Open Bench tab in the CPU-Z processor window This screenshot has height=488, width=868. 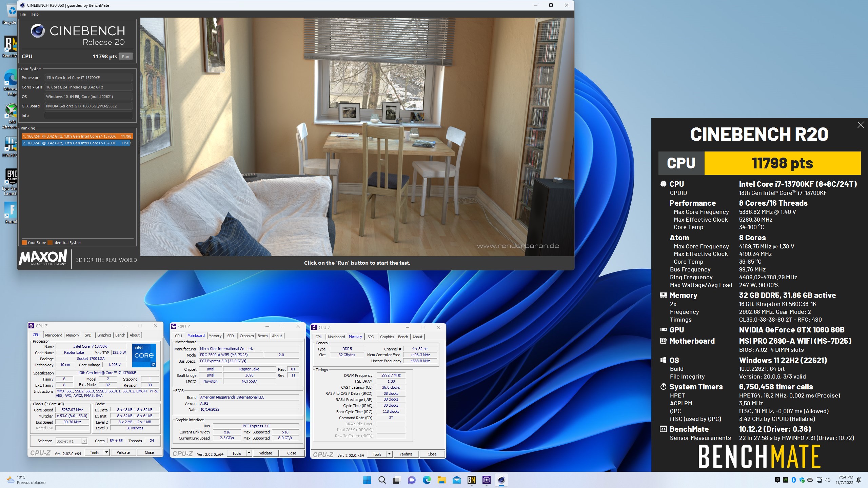click(x=120, y=335)
